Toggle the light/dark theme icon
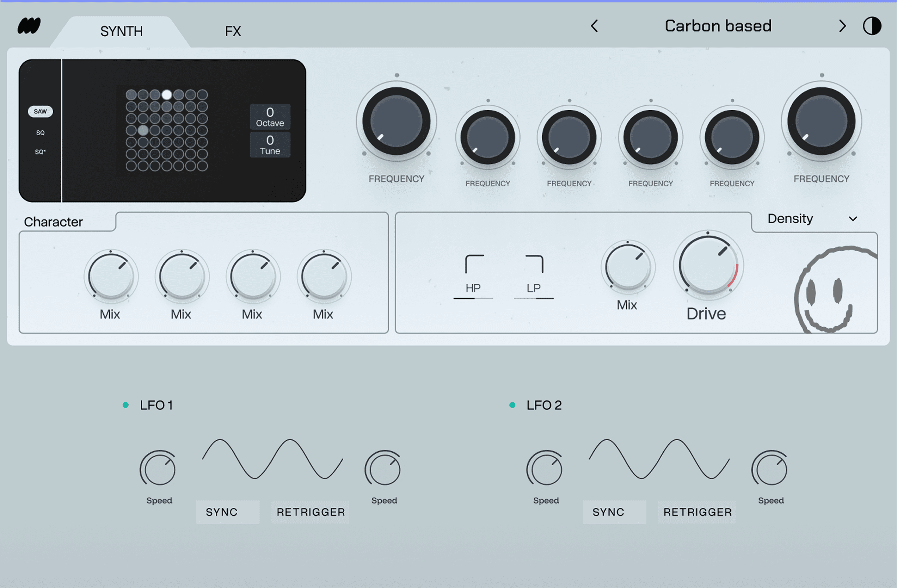Image resolution: width=897 pixels, height=588 pixels. coord(872,26)
